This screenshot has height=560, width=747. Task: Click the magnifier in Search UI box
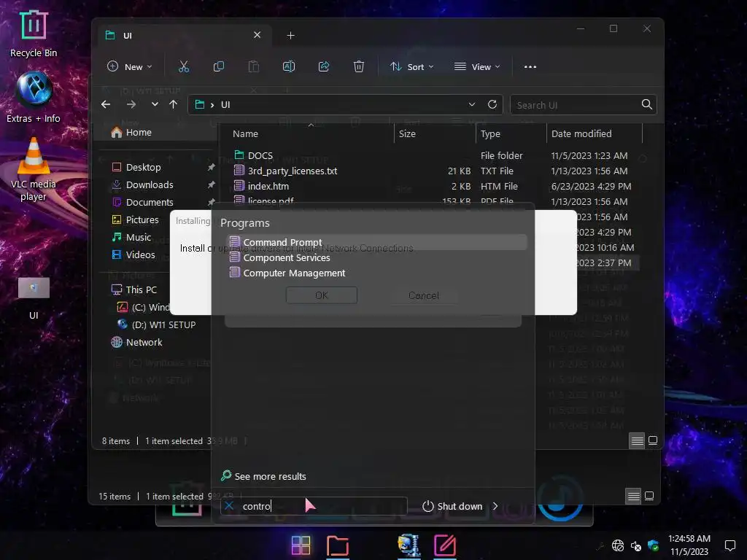pos(646,104)
